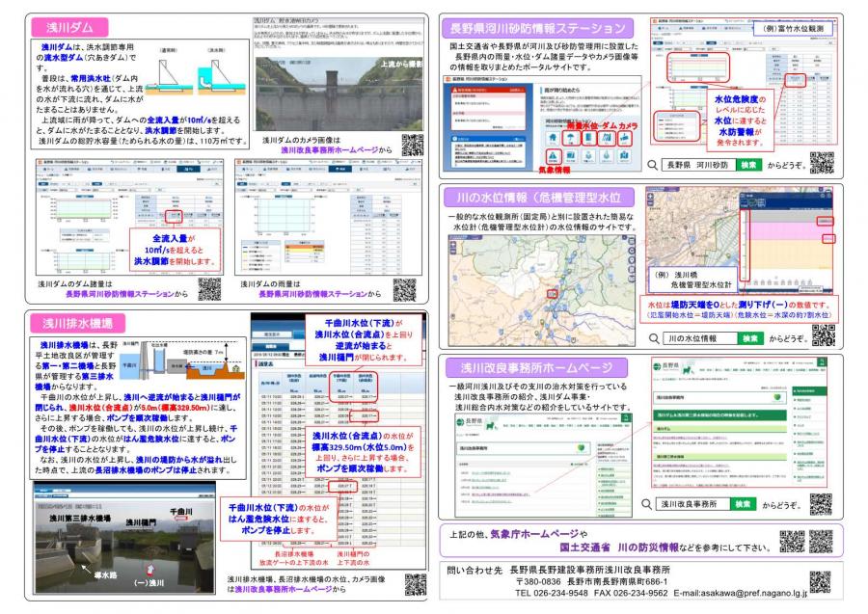Click the home icon in the portal icon grid

[x=552, y=138]
